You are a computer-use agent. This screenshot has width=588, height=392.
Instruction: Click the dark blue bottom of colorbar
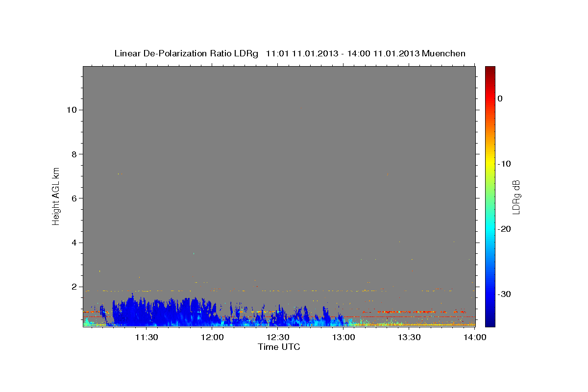point(490,321)
